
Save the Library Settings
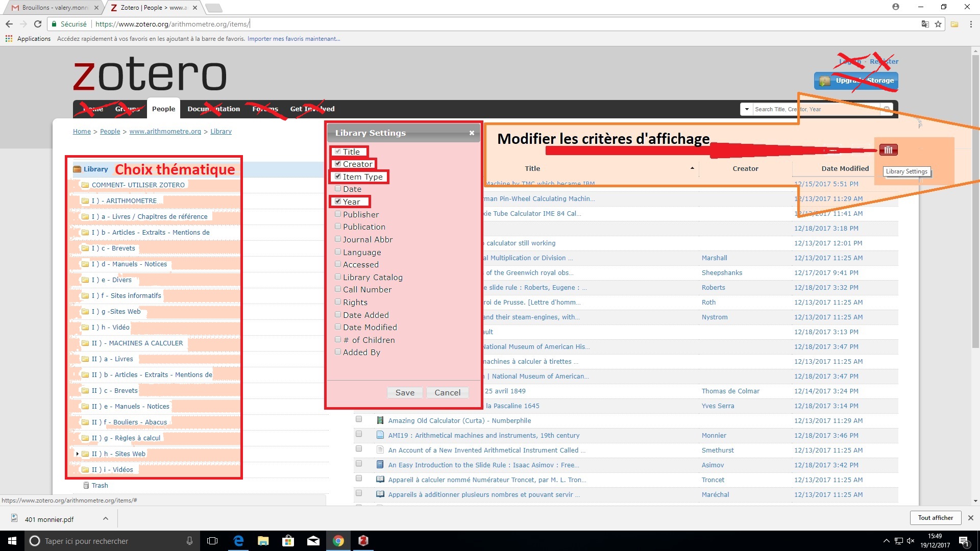pyautogui.click(x=405, y=392)
